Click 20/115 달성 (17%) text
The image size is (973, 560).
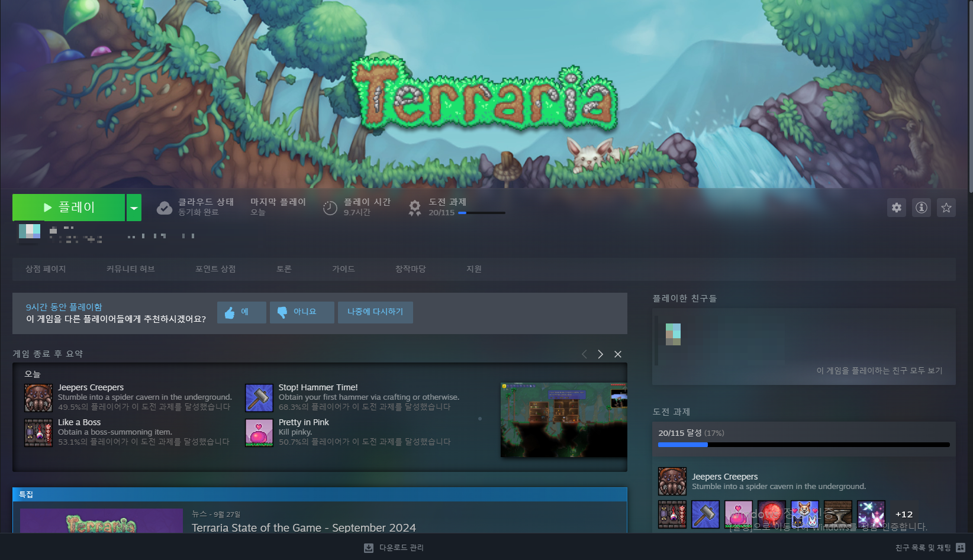coord(691,433)
